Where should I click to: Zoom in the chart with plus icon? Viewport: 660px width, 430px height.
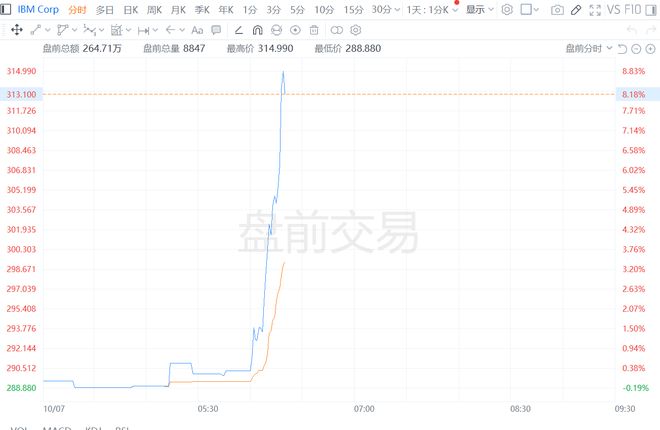click(650, 49)
